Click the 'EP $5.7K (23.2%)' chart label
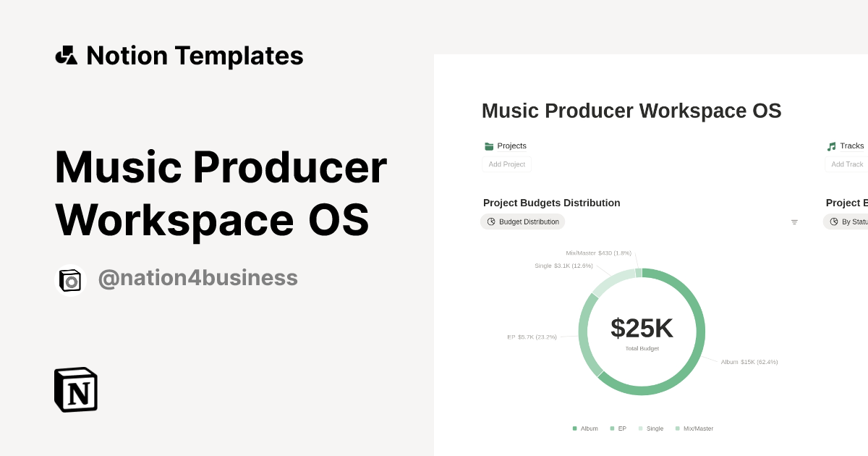The image size is (868, 456). tap(532, 337)
